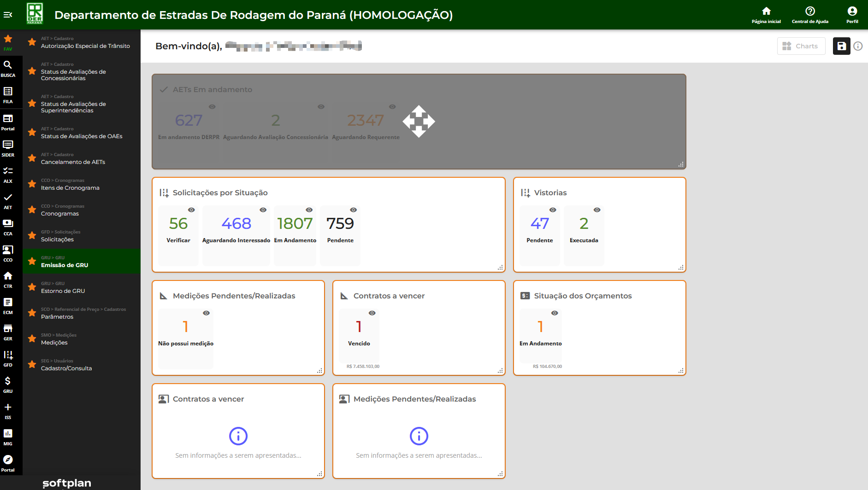Click resize handle of Vistorias widget

[681, 268]
